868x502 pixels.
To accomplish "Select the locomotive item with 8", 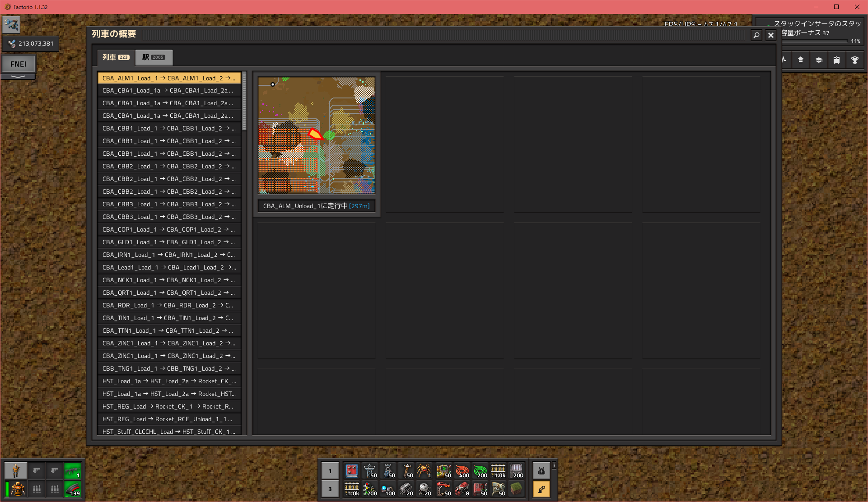I will [x=462, y=489].
